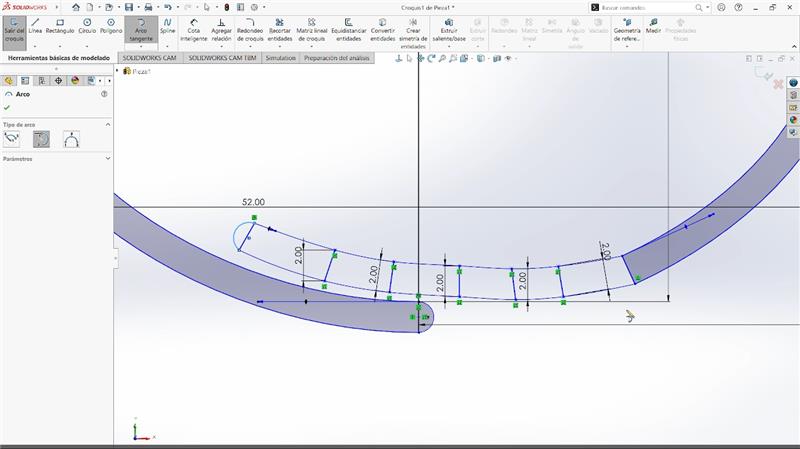Image resolution: width=800 pixels, height=449 pixels.
Task: Select the three-point arc type
Action: [71, 139]
